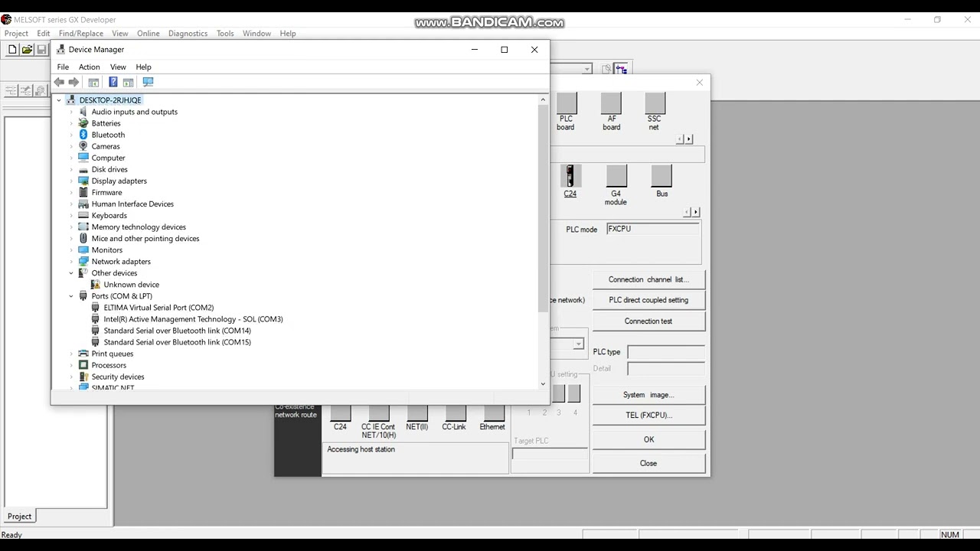This screenshot has width=980, height=551.
Task: Select ELTIMA Virtual Serial Port (COM2)
Action: [x=158, y=308]
